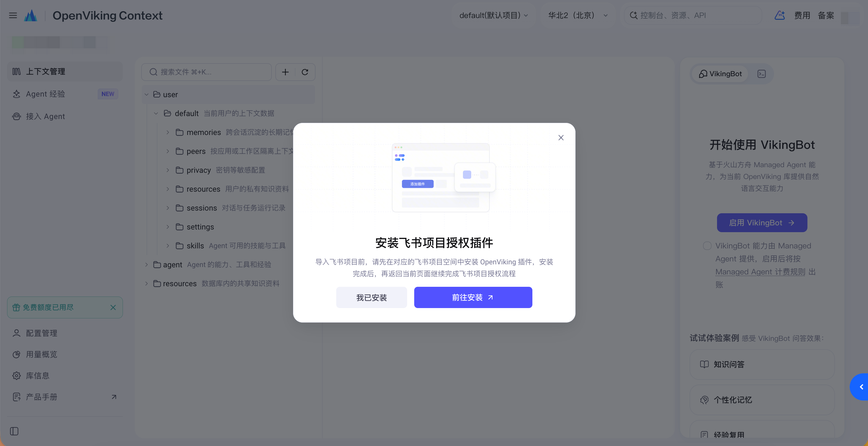Viewport: 868px width, 446px height.
Task: Close the Feishu plugin install dialog
Action: [561, 138]
